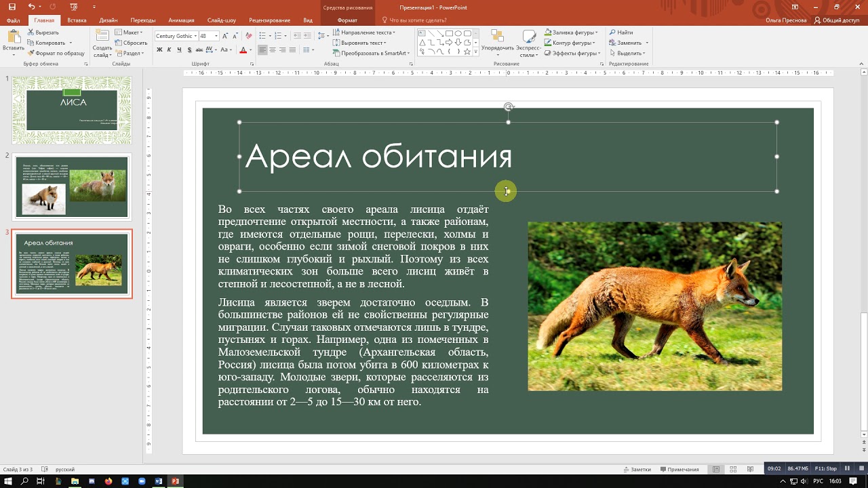868x488 pixels.
Task: Open the Выделить selection menu
Action: pyautogui.click(x=627, y=53)
